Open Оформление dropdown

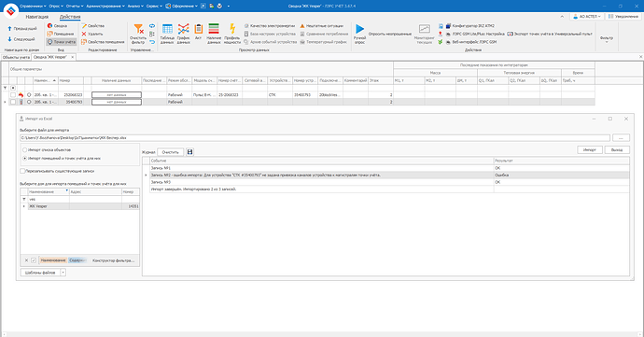182,6
